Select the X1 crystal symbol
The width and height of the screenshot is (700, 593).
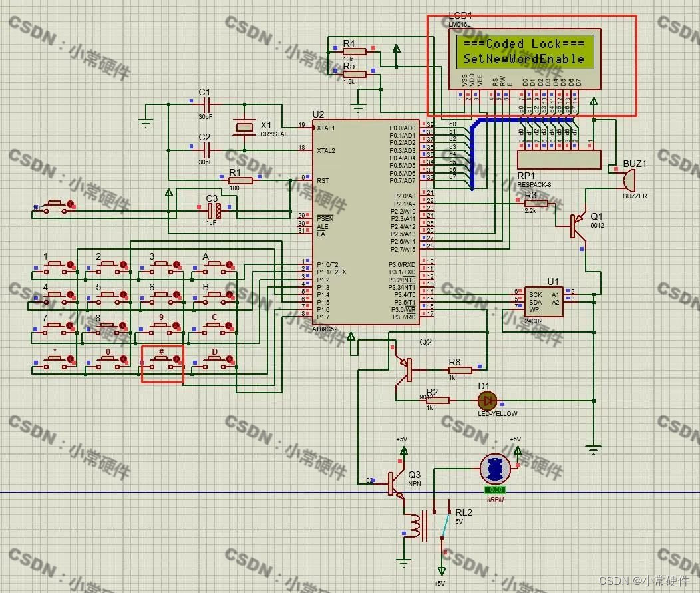(x=244, y=127)
